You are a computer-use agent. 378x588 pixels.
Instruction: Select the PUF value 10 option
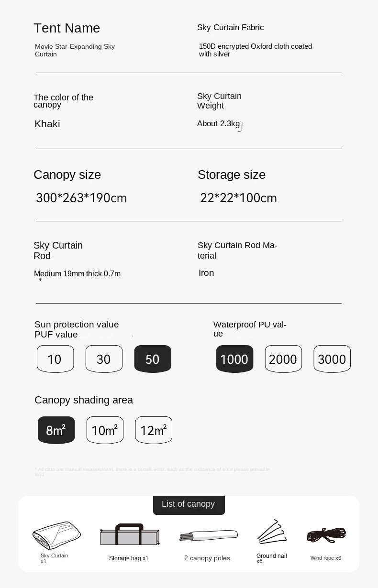[56, 359]
